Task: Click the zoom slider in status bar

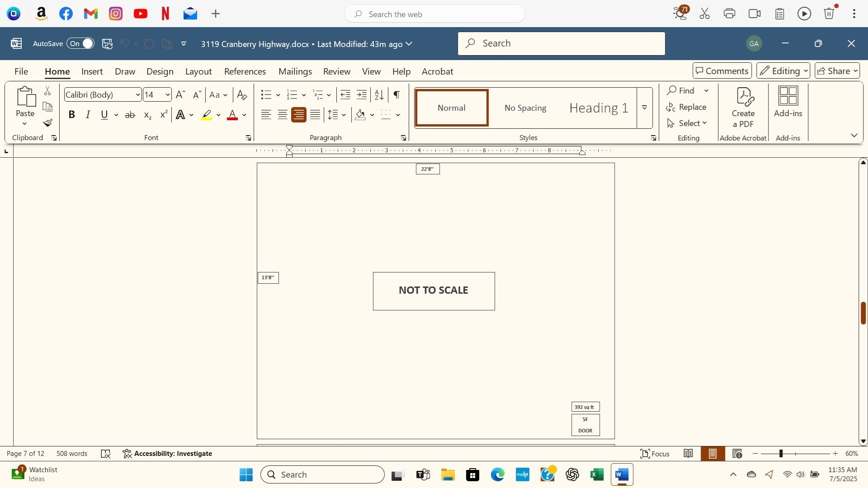Action: click(x=781, y=454)
